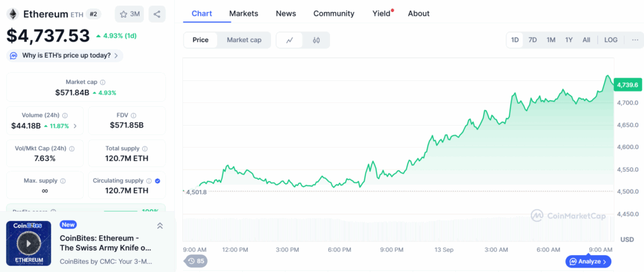Open the history button labeled 85

point(196,261)
